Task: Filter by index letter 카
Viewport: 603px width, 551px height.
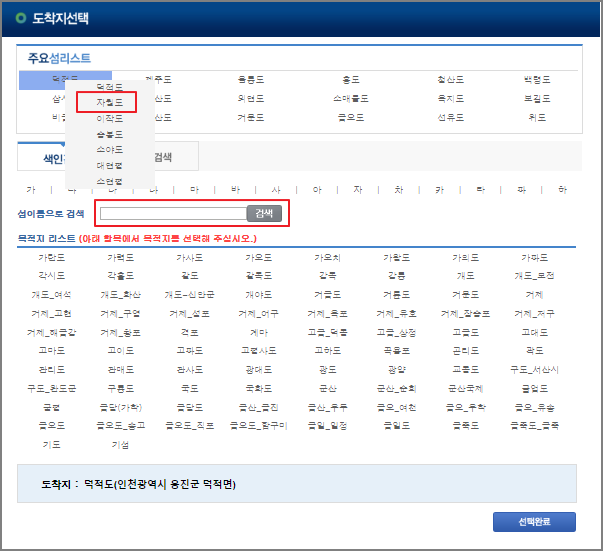Action: pos(440,190)
